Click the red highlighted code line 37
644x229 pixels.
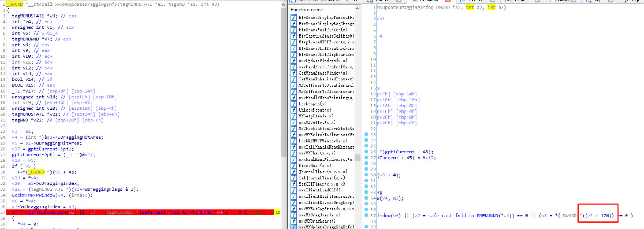(142, 213)
